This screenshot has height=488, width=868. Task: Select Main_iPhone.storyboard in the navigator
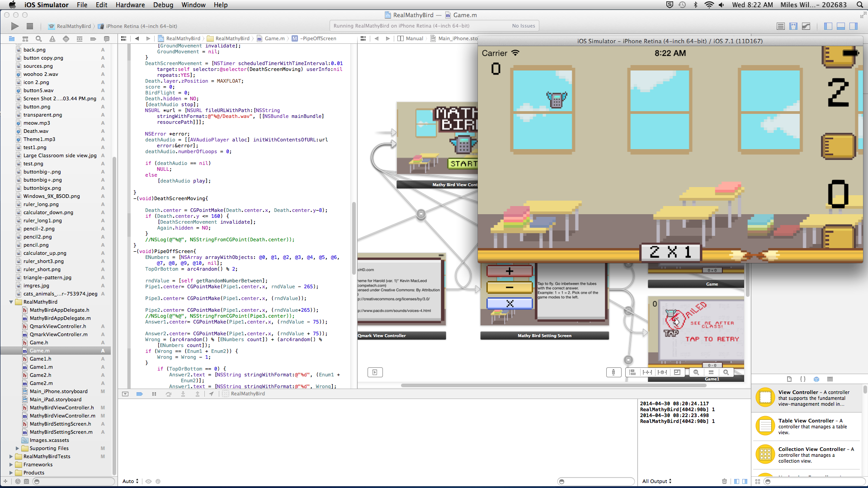[58, 391]
